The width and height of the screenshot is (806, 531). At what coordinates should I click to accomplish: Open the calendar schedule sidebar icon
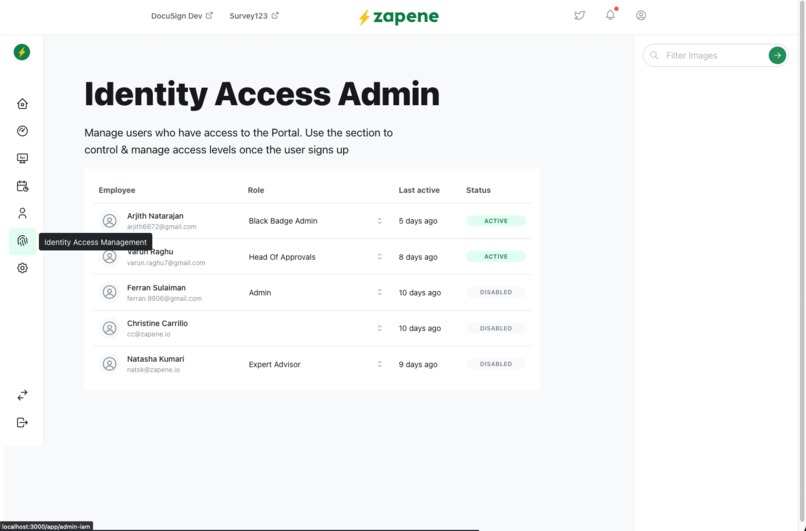22,186
